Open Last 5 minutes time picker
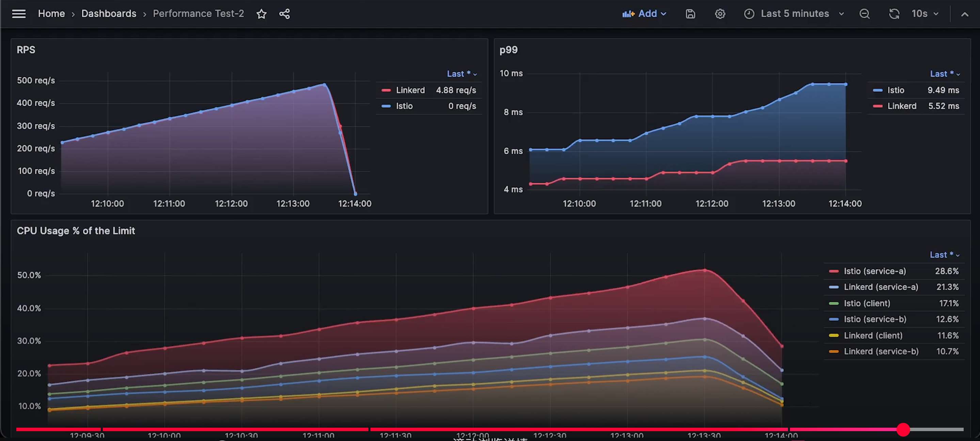Screen dimensions: 980x441 pos(794,14)
